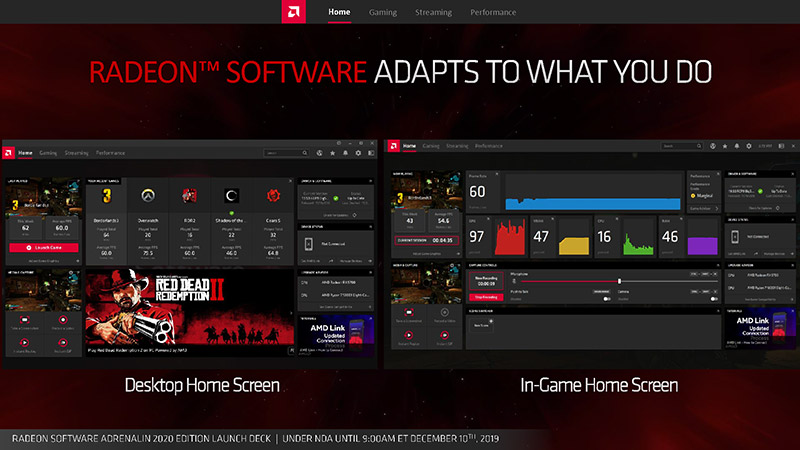Viewport: 800px width, 450px height.
Task: Click Instant GIF icon in Desktop window
Action: pyautogui.click(x=63, y=343)
